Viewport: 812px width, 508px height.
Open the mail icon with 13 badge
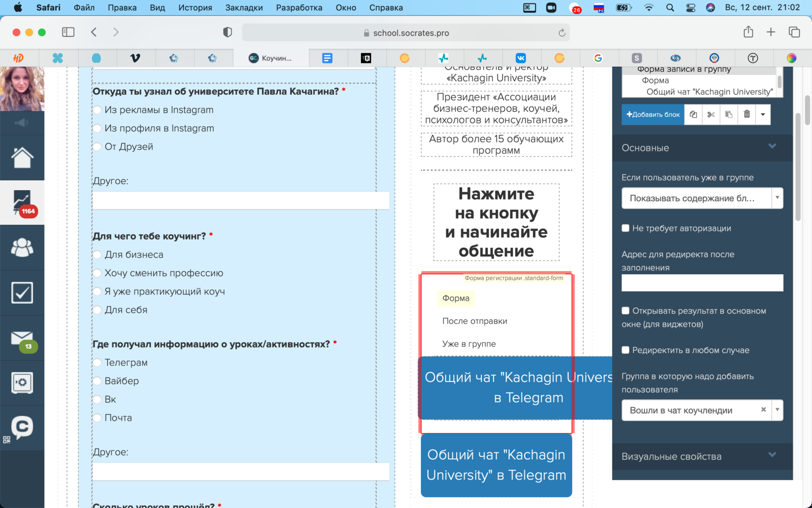(x=22, y=339)
